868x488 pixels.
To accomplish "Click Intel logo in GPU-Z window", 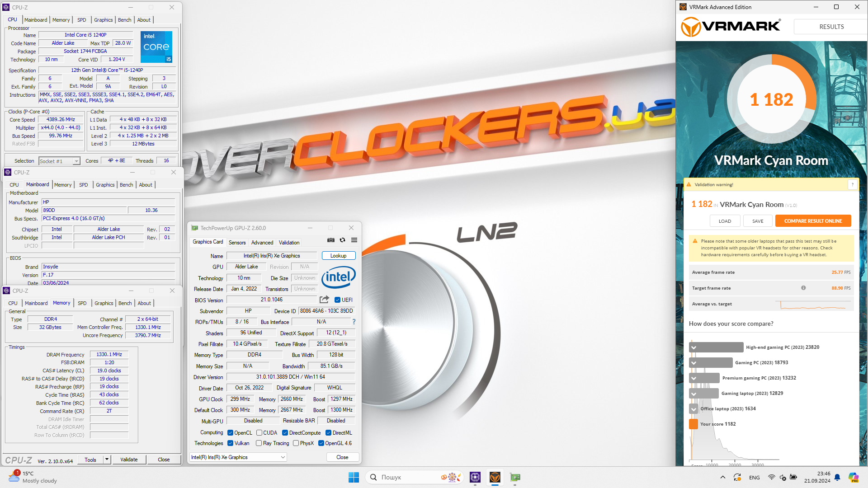I will (x=339, y=277).
